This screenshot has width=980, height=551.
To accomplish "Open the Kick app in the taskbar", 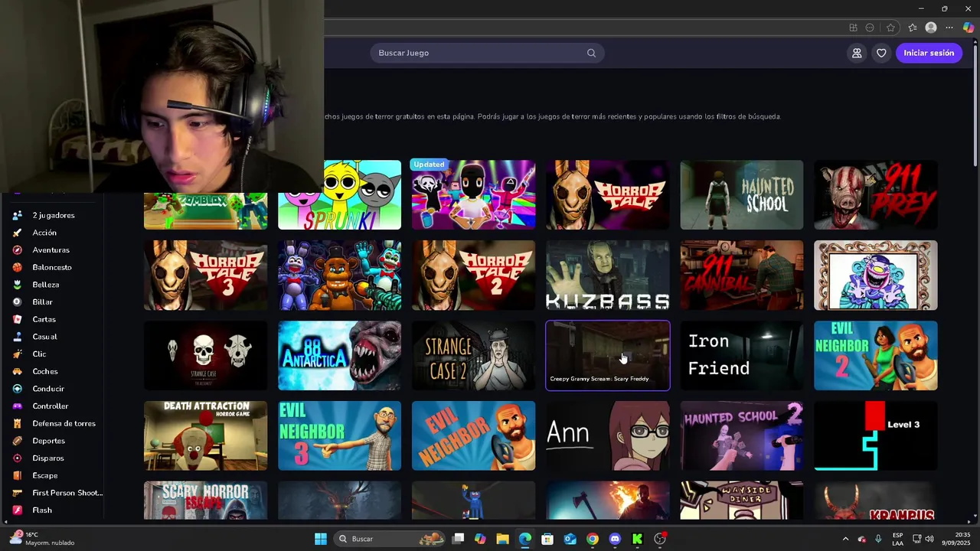I will pos(637,539).
